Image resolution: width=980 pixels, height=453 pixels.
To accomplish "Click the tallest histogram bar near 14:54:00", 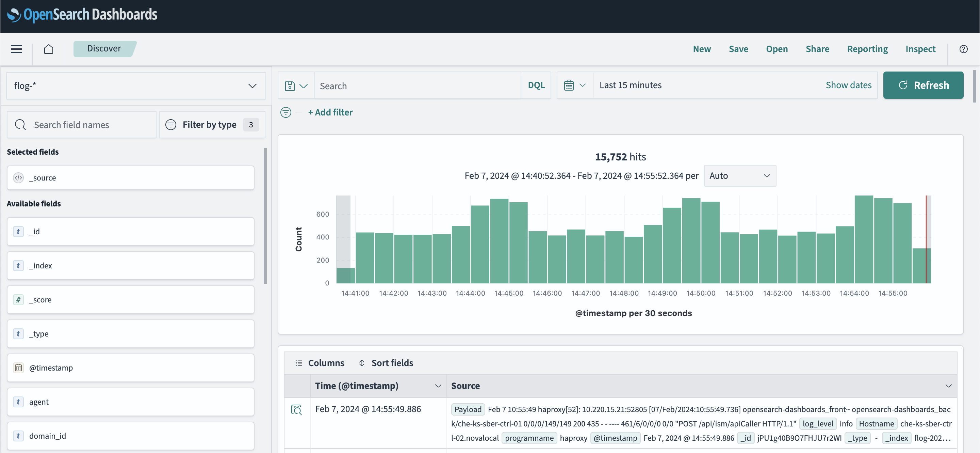I will click(x=864, y=239).
